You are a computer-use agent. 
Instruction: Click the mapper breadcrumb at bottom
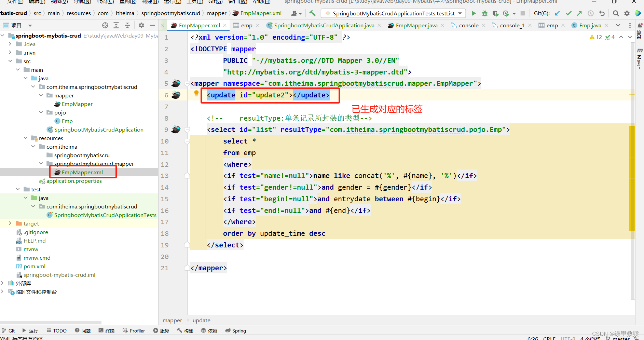(172, 320)
